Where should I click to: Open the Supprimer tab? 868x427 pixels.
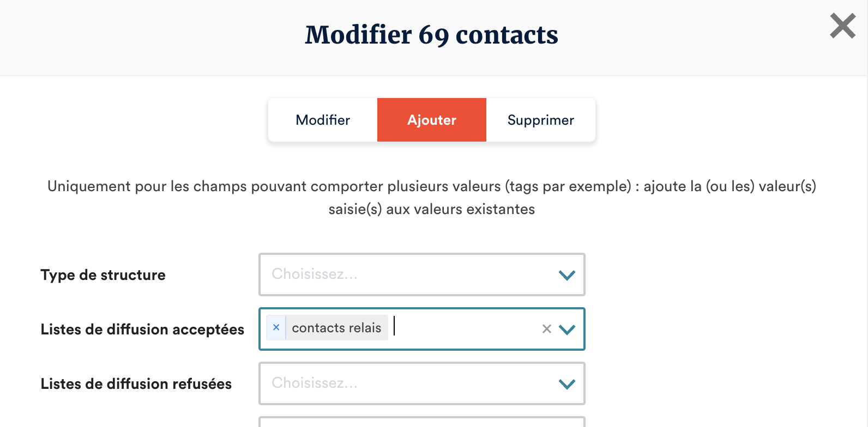click(540, 120)
